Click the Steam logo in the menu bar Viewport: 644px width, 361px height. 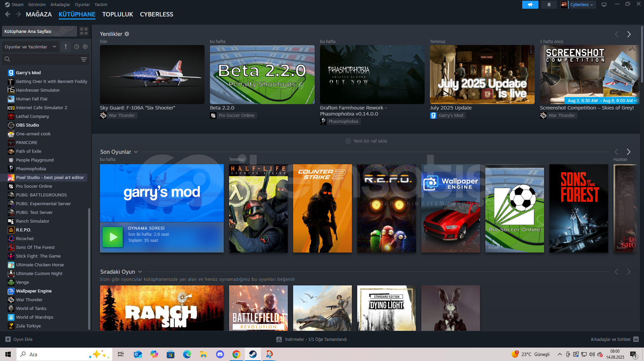pyautogui.click(x=7, y=4)
